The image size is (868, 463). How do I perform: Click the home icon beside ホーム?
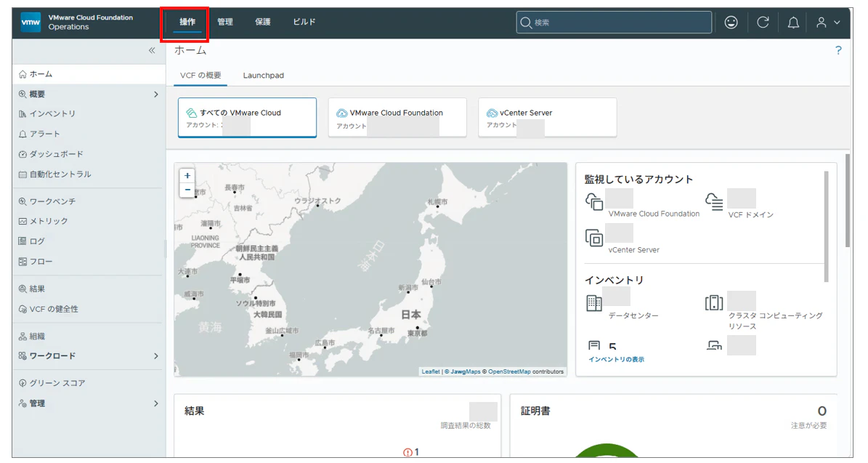pyautogui.click(x=23, y=74)
